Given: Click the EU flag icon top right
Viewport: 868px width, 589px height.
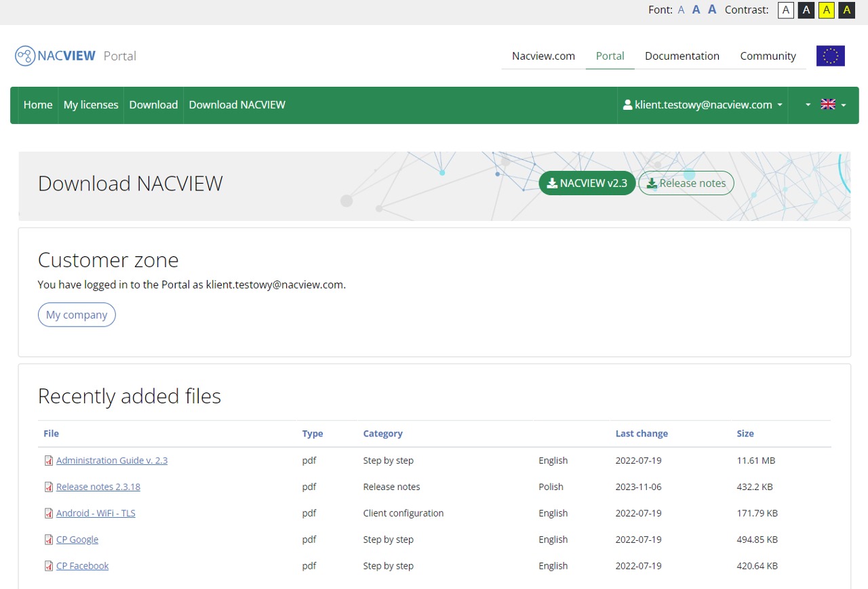Looking at the screenshot, I should [x=830, y=56].
